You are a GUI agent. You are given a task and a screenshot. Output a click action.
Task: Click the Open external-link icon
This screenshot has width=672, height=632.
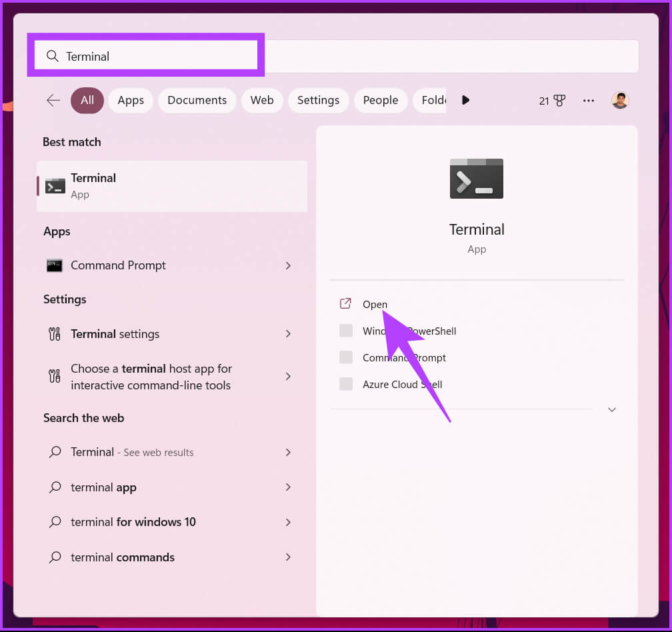pyautogui.click(x=345, y=304)
